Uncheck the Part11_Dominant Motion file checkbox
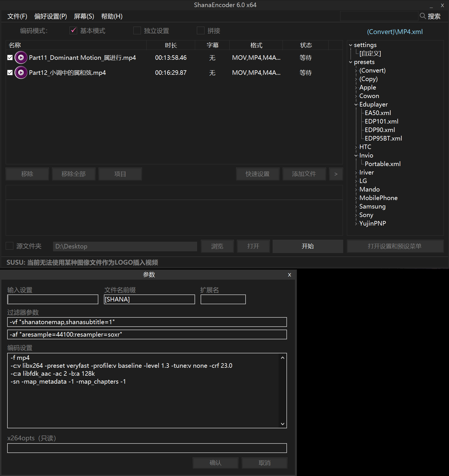The height and width of the screenshot is (476, 449). click(x=10, y=58)
